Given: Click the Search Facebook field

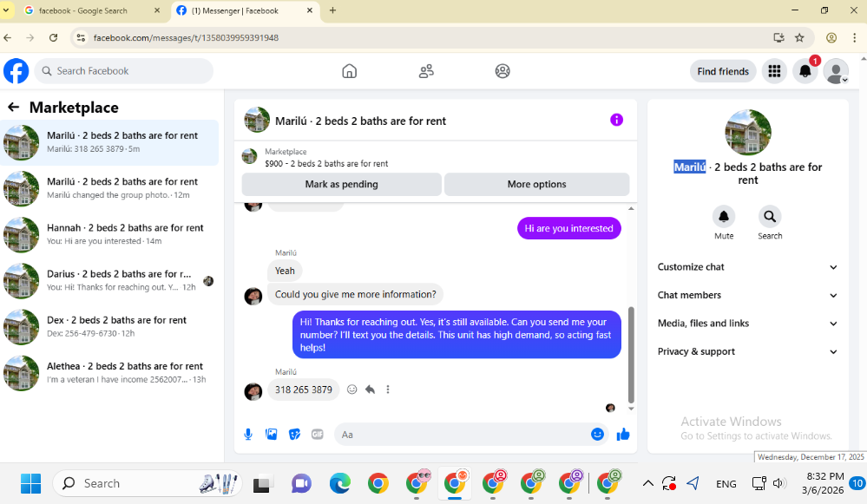Looking at the screenshot, I should [x=124, y=71].
